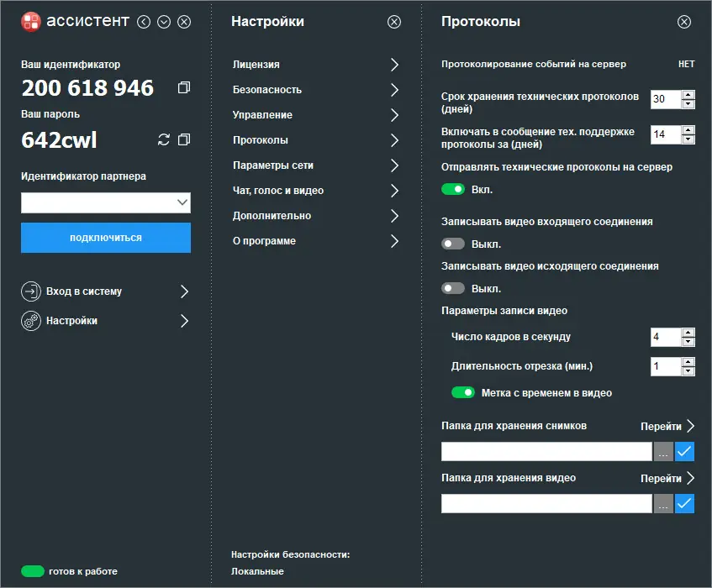Screen dimensions: 712x588
Task: Click the Settings gear icon
Action: (x=31, y=321)
